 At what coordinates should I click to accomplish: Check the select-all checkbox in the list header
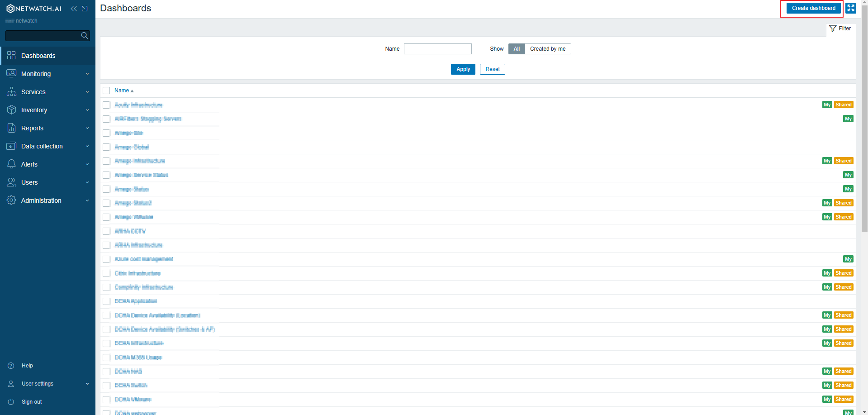click(106, 90)
